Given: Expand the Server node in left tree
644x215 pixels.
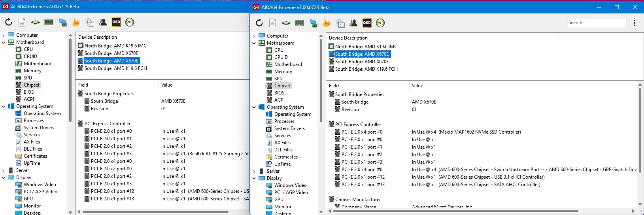Looking at the screenshot, I should point(4,170).
